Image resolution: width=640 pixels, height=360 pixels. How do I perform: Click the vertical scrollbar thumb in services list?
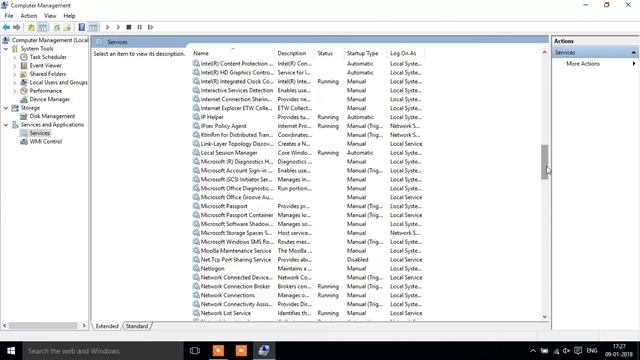(x=544, y=162)
